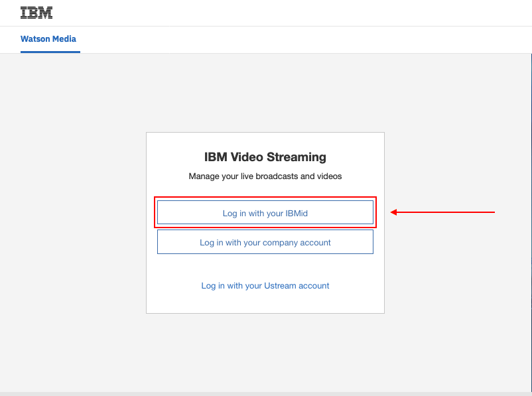Log in with your IBMid
The image size is (532, 396).
coord(265,212)
